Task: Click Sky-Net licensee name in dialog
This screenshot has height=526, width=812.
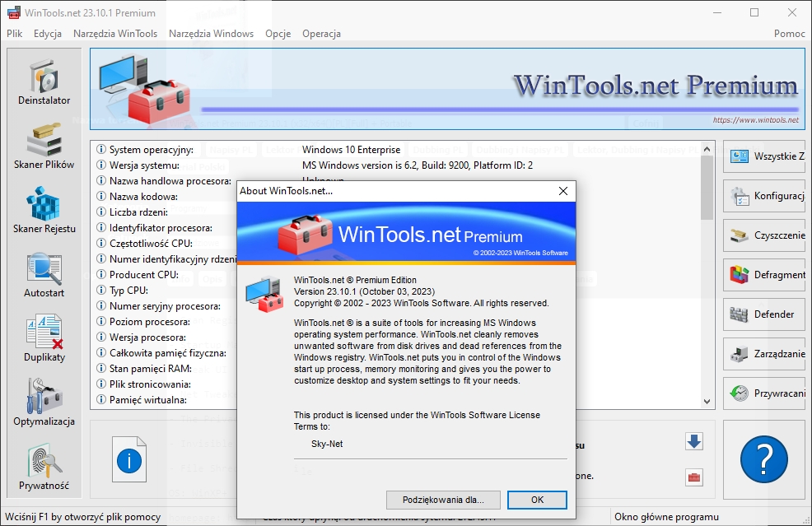Action: click(327, 444)
